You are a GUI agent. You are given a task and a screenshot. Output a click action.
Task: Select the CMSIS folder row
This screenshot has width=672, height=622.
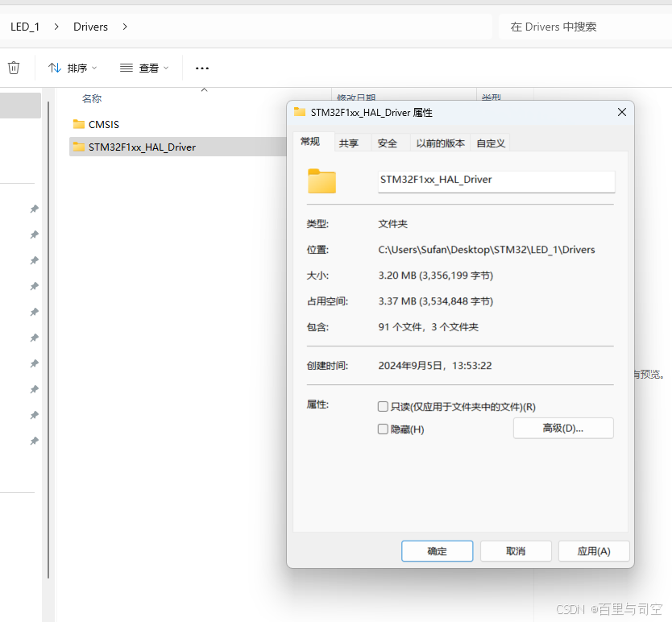click(x=178, y=124)
